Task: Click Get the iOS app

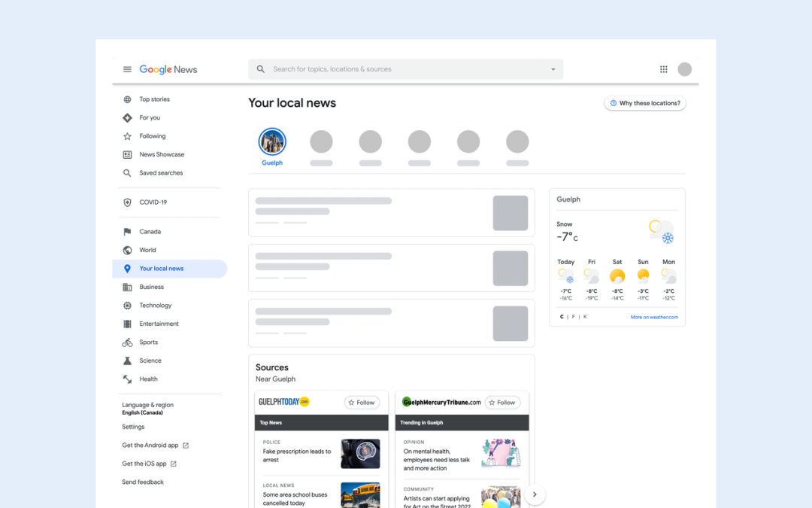Action: 144,464
